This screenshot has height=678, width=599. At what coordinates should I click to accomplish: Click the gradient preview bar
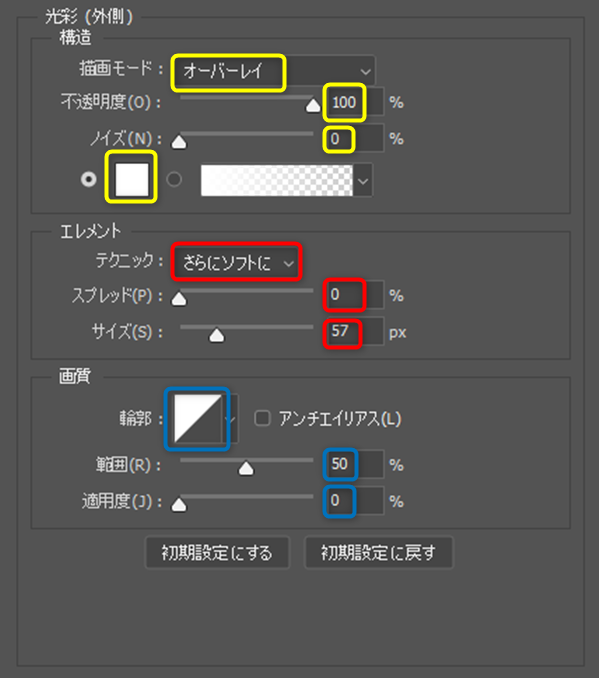pos(277,180)
